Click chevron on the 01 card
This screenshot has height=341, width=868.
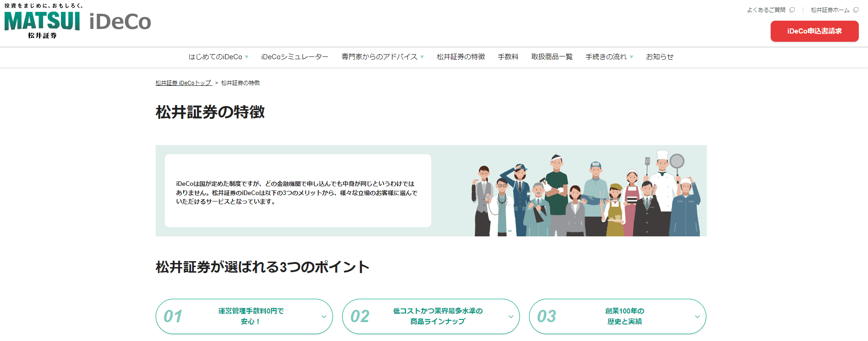(324, 317)
